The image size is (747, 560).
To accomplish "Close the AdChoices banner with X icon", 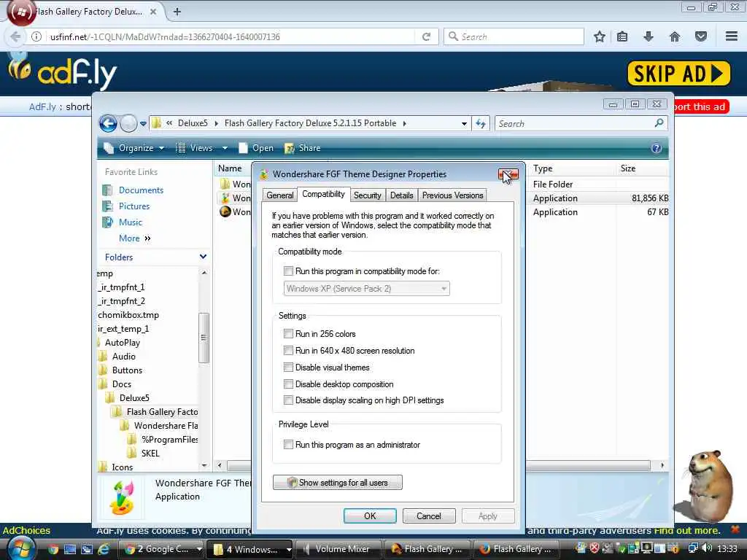I will pos(735,529).
